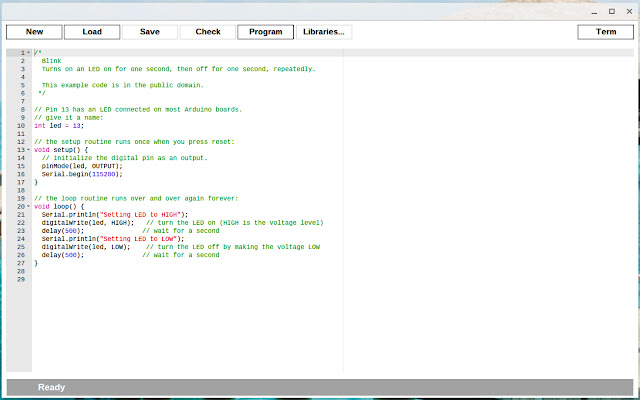Collapse the setup() function fold arrow
The width and height of the screenshot is (640, 400).
point(28,150)
